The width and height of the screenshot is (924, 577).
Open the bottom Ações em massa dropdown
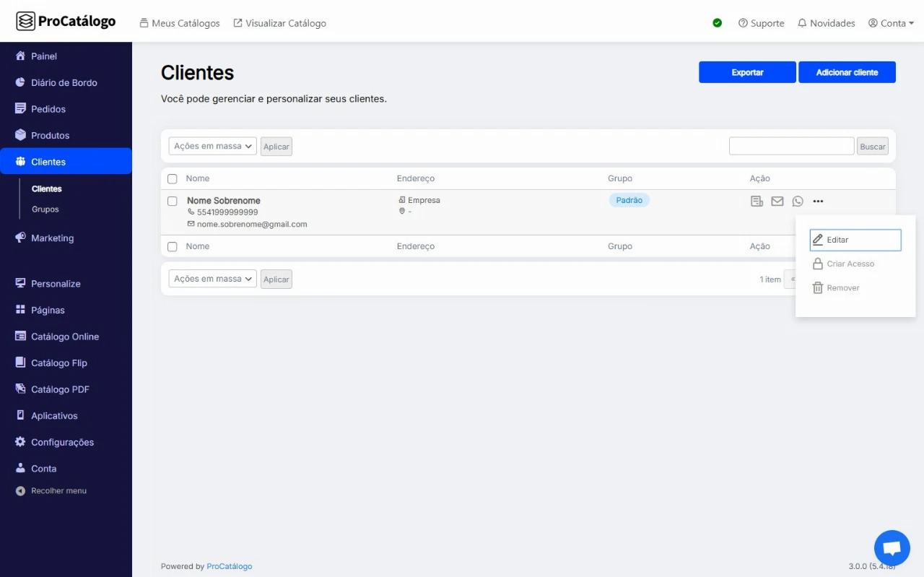point(213,279)
